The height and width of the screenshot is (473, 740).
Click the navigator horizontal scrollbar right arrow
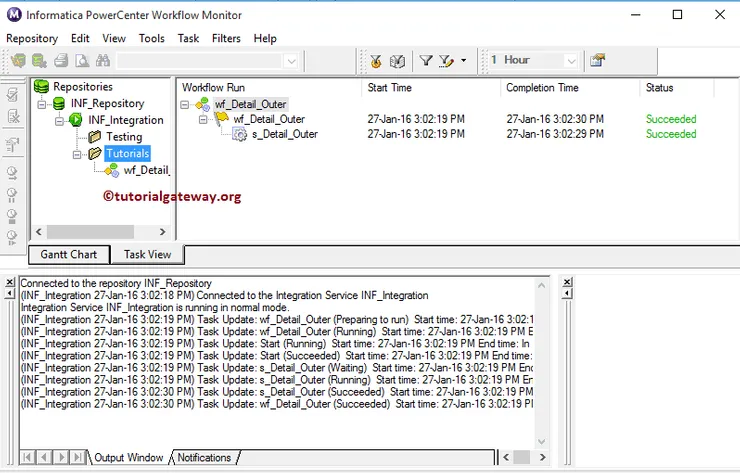coord(162,232)
